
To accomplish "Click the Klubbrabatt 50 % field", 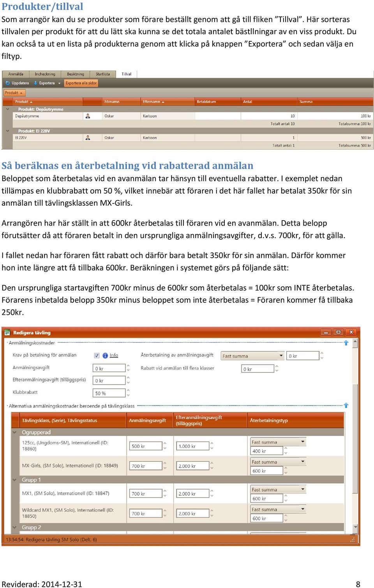I will (109, 393).
